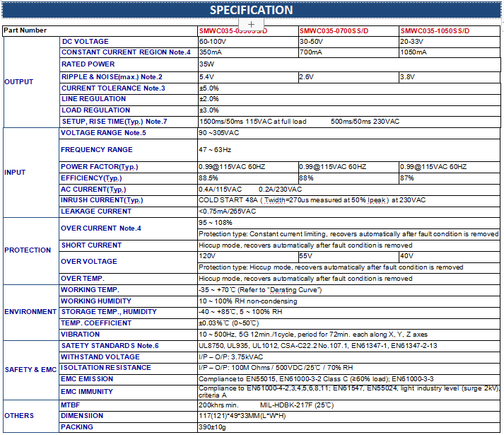Click the MTBF 200khrs min. value cell
Screen dimensions: 504x435
[218, 404]
